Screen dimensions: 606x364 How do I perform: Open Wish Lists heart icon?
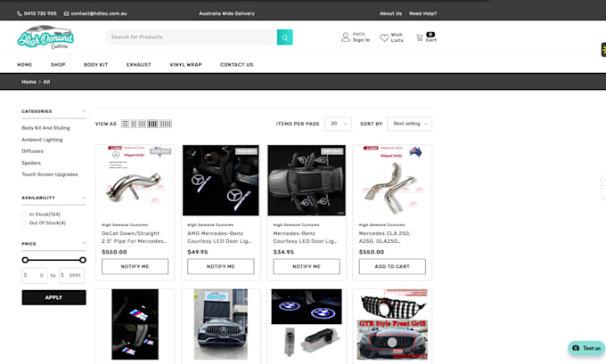pyautogui.click(x=384, y=37)
